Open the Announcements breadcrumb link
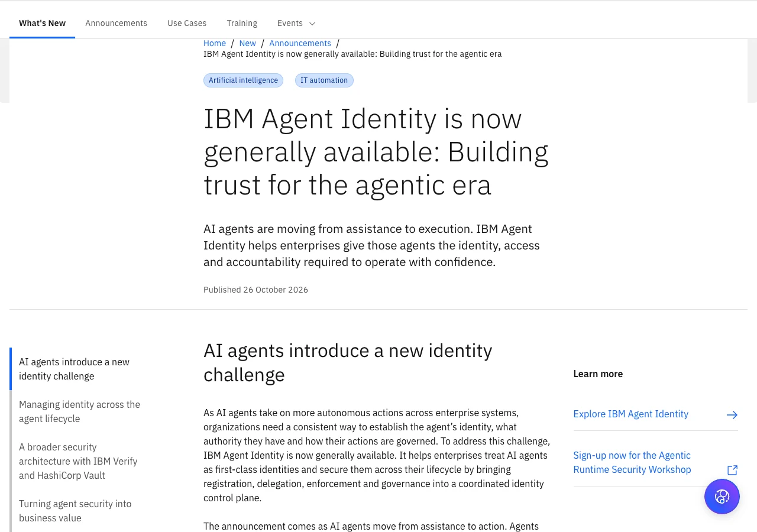757x532 pixels. click(x=300, y=43)
